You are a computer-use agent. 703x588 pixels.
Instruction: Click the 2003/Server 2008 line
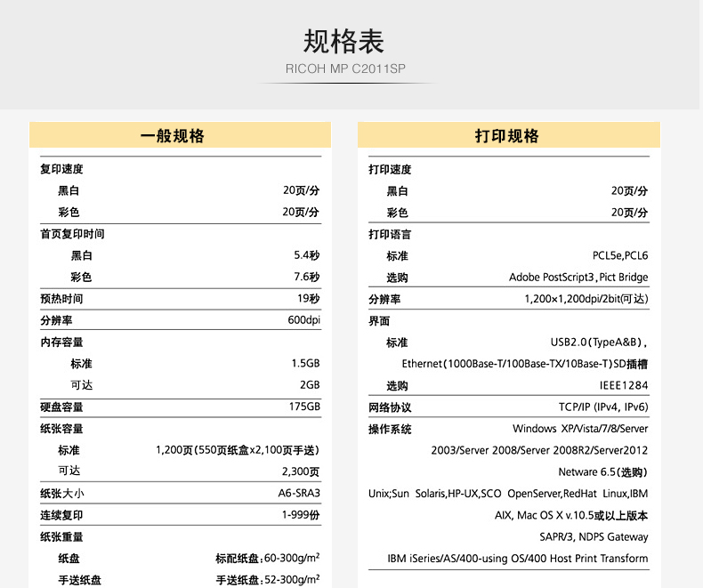[x=539, y=450]
